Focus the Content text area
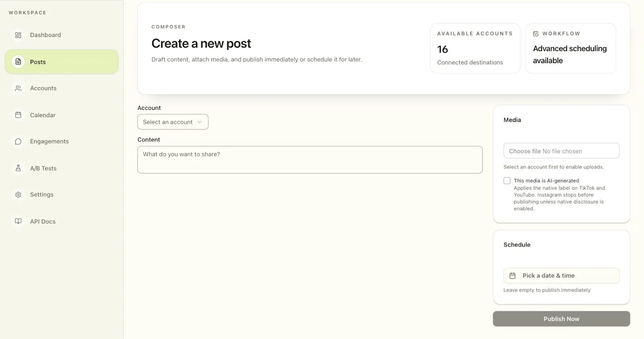 310,160
